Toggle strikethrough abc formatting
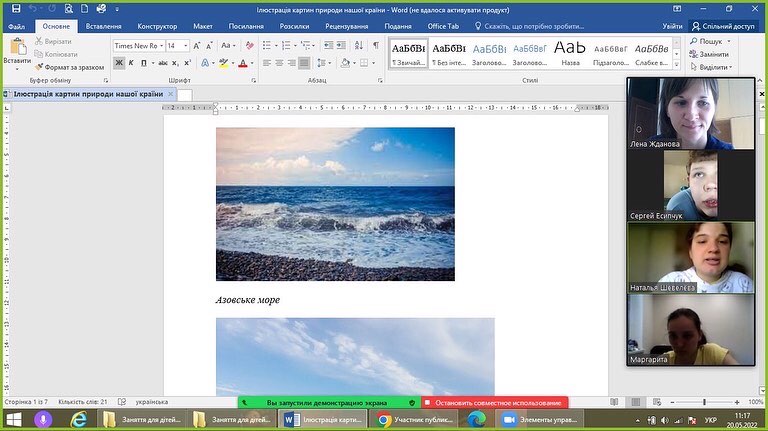This screenshot has height=431, width=768. 163,63
